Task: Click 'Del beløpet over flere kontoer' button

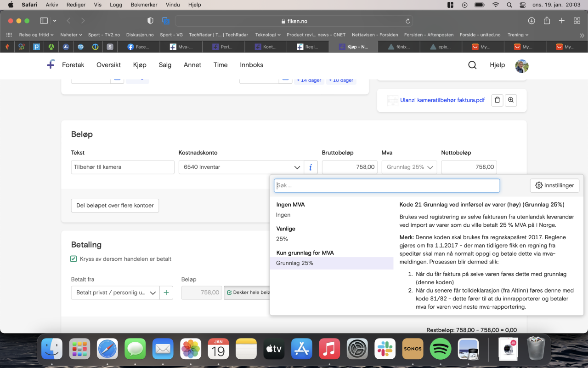Action: tap(115, 206)
